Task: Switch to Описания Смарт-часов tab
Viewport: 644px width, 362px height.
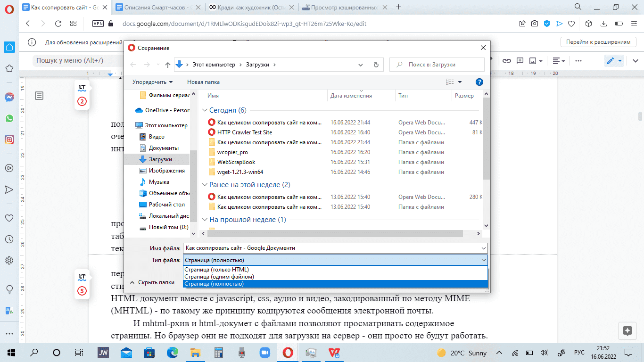Action: (159, 7)
